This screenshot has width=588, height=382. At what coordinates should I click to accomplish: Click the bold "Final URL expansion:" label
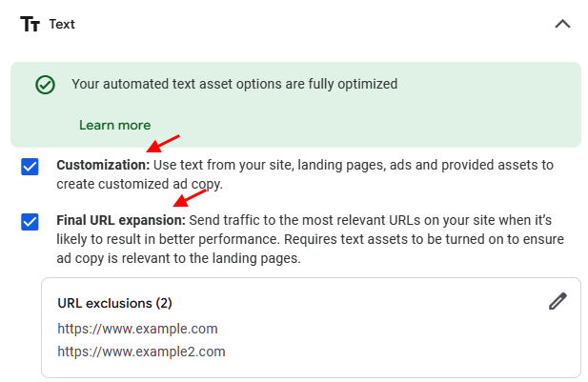click(121, 220)
